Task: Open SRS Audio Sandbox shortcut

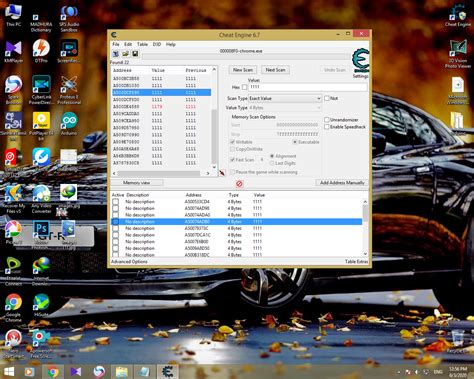Action: tap(69, 18)
